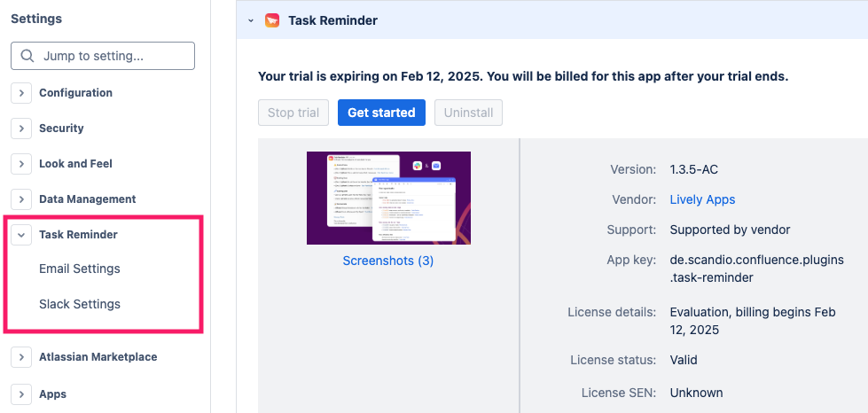Open the Lively Apps vendor link
Screen dimensions: 868x413
(702, 199)
